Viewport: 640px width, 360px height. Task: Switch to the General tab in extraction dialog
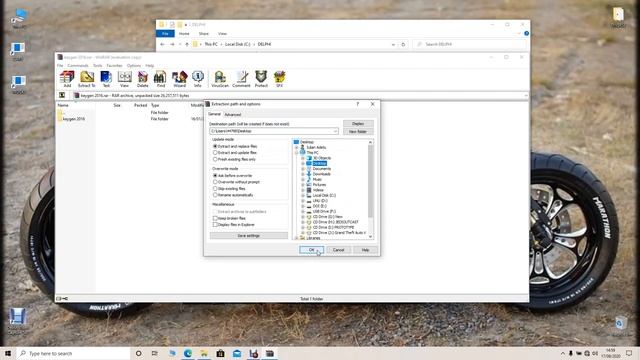point(214,114)
